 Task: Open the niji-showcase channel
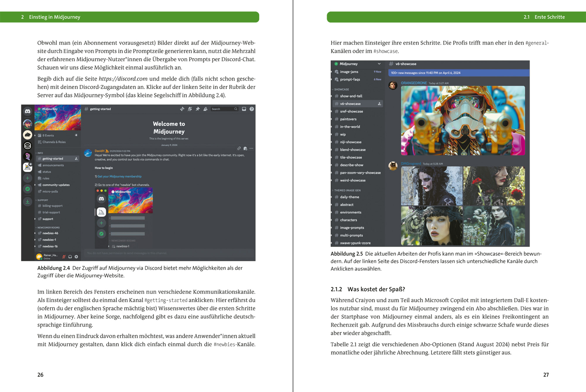(358, 142)
